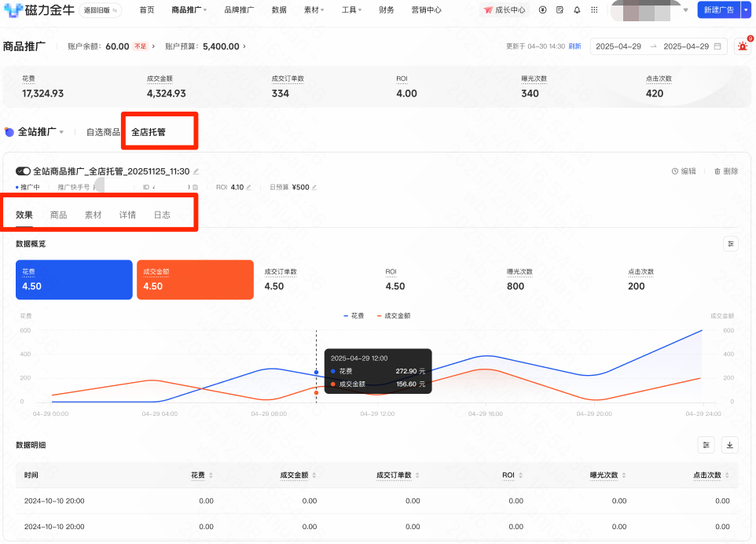756x544 pixels.
Task: Open the 日志 campaign tab
Action: 162,215
